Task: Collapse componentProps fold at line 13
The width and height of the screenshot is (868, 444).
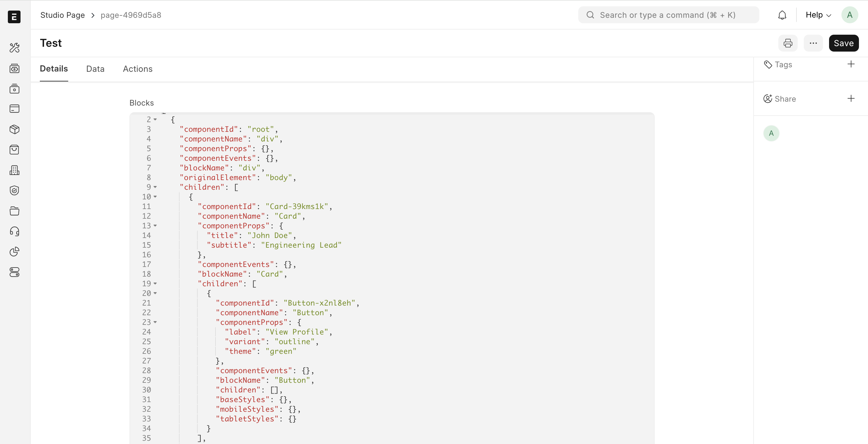Action: (155, 226)
